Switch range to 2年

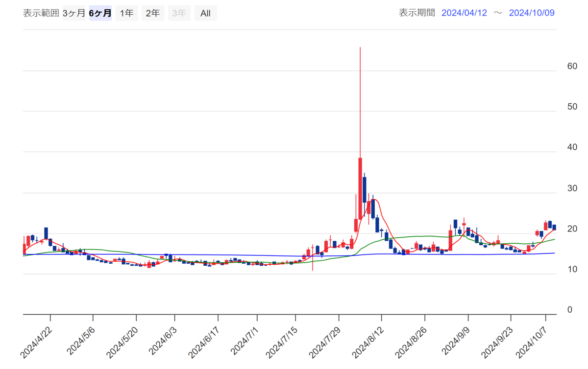click(x=153, y=13)
